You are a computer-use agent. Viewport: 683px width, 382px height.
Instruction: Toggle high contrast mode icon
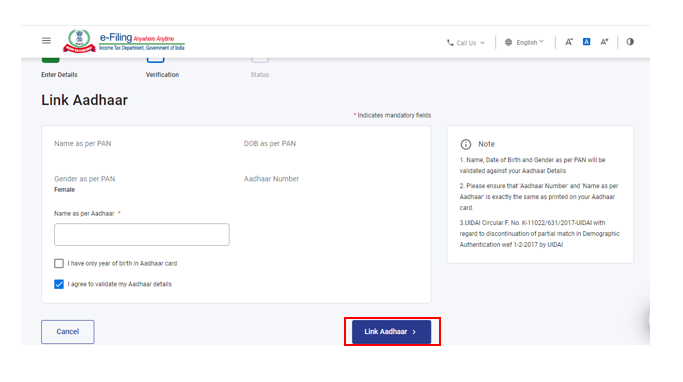[x=630, y=42]
